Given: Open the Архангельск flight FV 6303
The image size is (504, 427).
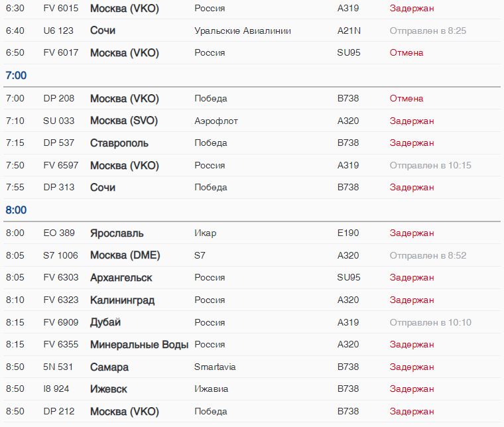Looking at the screenshot, I should click(x=252, y=278).
